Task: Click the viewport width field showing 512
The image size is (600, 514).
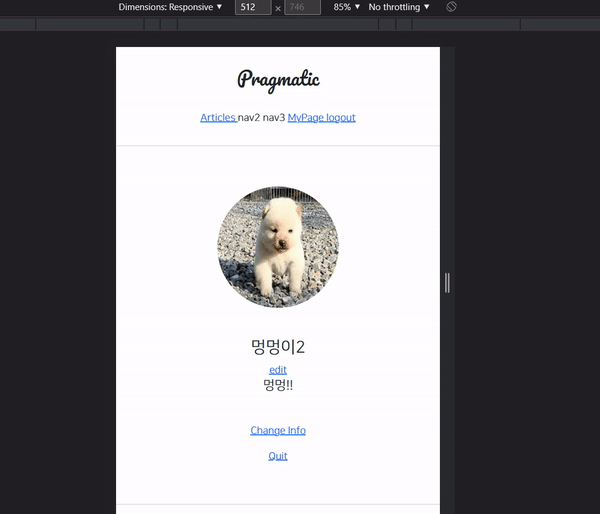Action: [253, 7]
